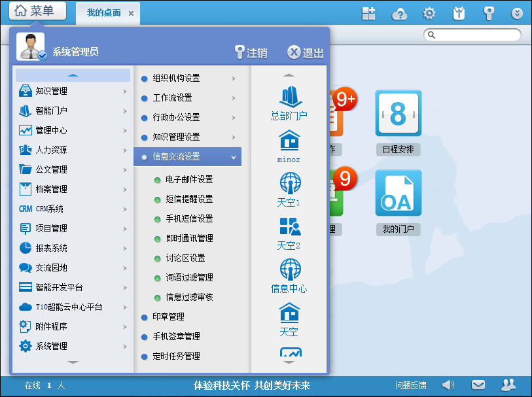The height and width of the screenshot is (397, 532).
Task: Click the collapse double-chevron icon top right
Action: coord(517,14)
